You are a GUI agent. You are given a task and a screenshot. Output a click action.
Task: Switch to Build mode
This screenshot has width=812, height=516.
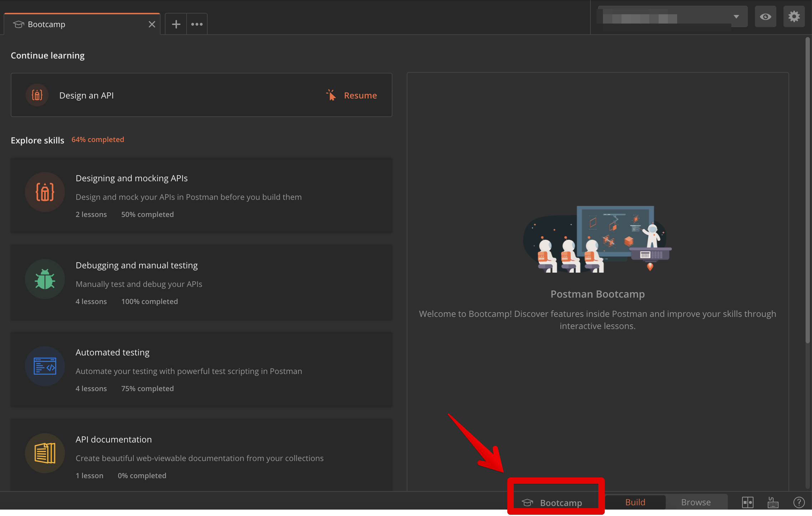635,502
